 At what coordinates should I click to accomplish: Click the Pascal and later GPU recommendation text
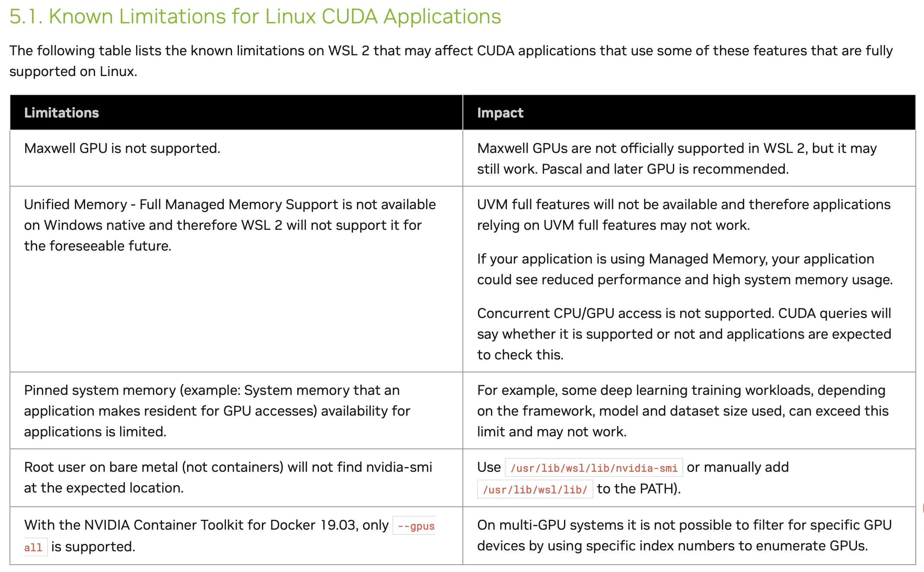coord(665,169)
